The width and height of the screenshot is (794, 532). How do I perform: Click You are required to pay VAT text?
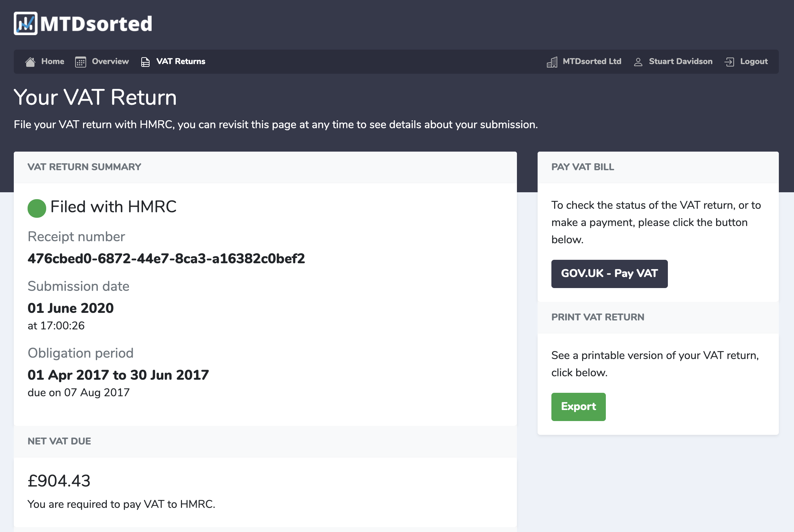[x=121, y=504]
